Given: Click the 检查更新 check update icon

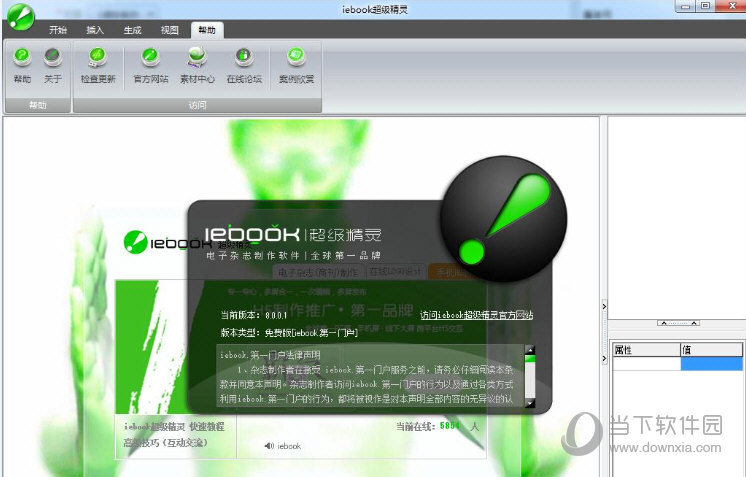Looking at the screenshot, I should [98, 65].
